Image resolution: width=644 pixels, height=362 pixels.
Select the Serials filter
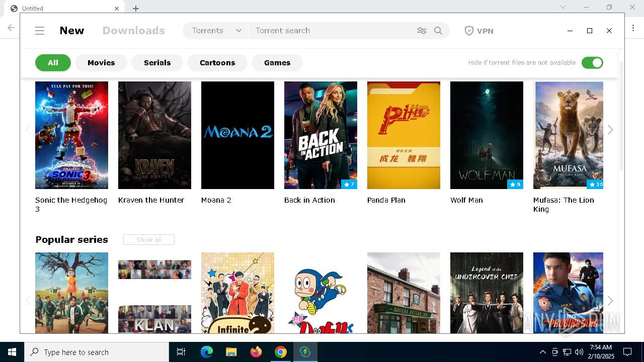coord(157,63)
